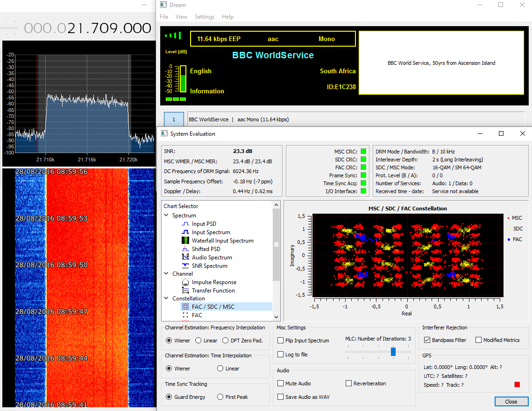Open the View menu
The height and width of the screenshot is (411, 532).
point(181,17)
